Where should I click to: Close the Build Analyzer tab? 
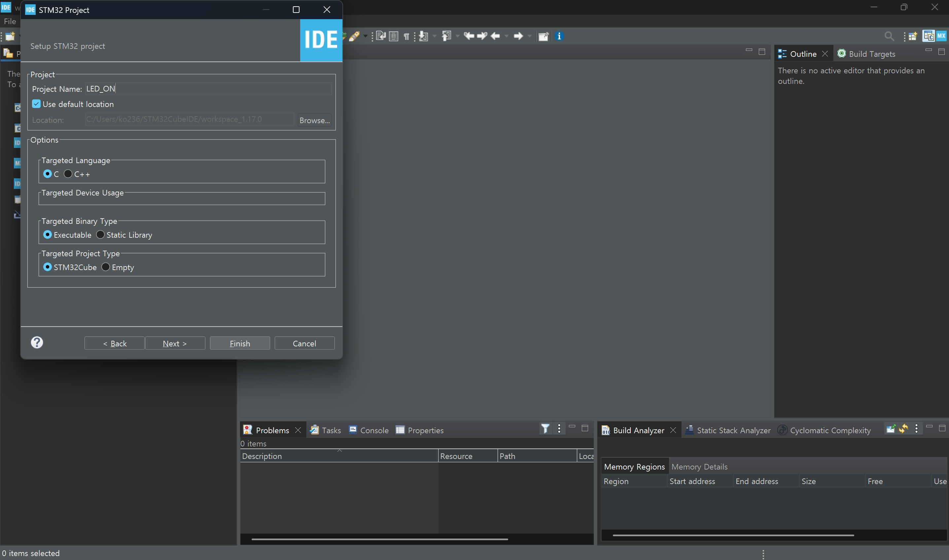(673, 430)
